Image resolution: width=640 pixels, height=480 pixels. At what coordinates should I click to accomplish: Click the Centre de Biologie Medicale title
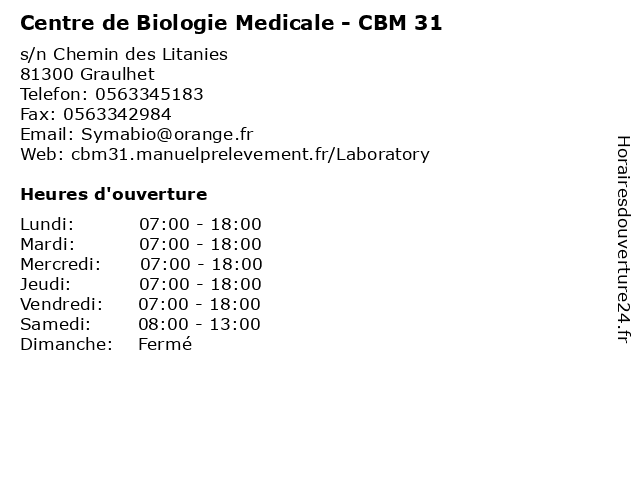click(231, 23)
